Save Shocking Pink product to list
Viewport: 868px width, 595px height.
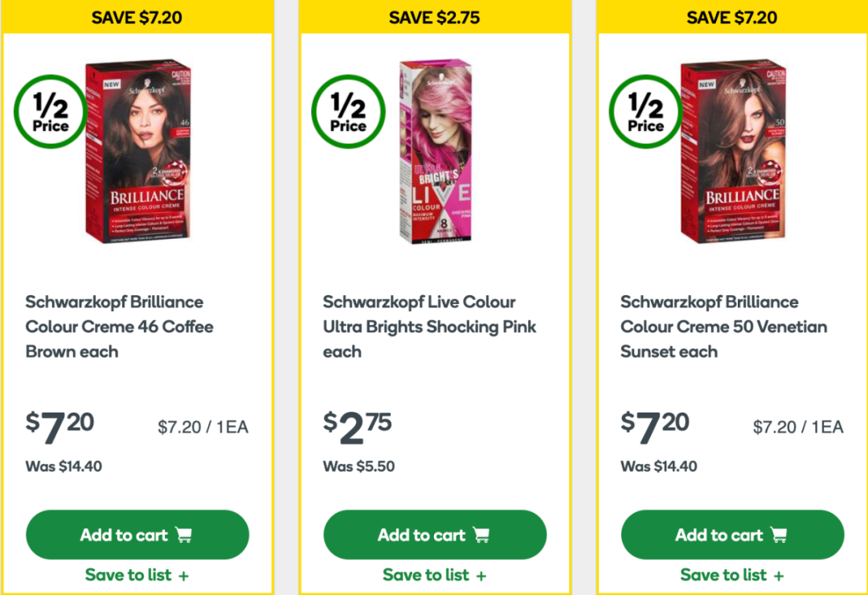[x=435, y=575]
